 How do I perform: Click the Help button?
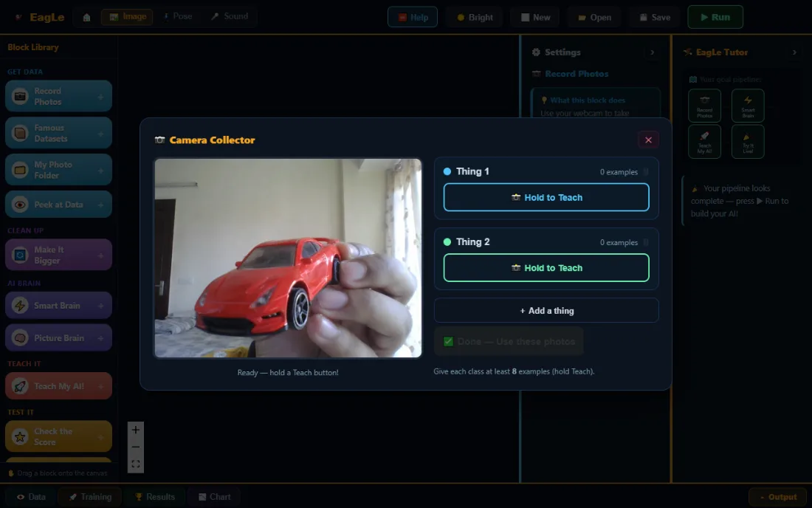point(413,17)
